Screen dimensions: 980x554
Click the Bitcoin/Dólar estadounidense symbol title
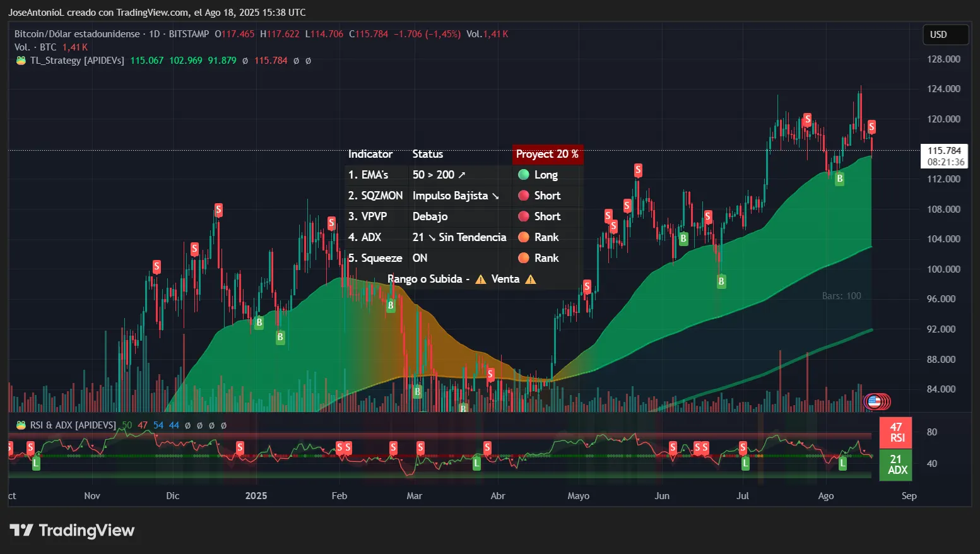tap(77, 34)
